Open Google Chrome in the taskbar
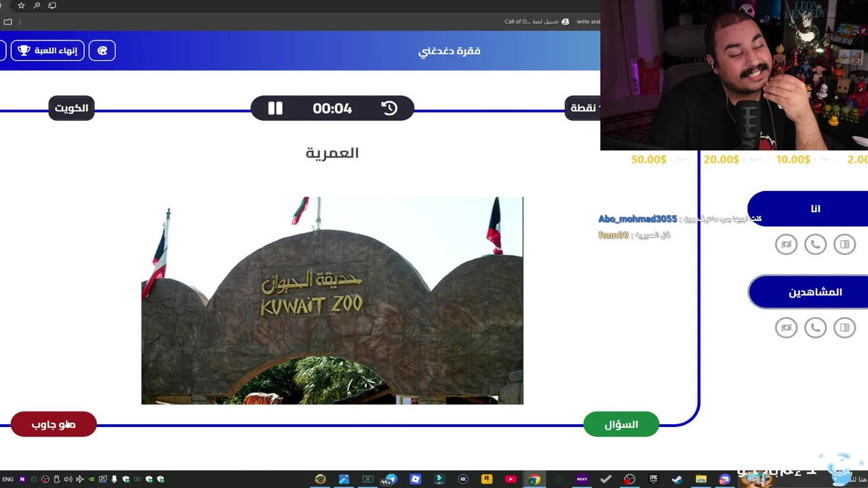The width and height of the screenshot is (868, 488). click(x=534, y=479)
